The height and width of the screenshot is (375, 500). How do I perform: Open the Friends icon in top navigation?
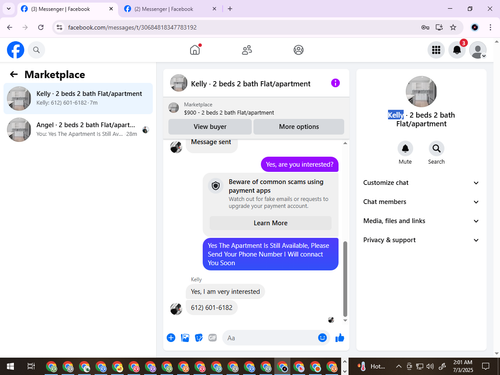pos(247,50)
